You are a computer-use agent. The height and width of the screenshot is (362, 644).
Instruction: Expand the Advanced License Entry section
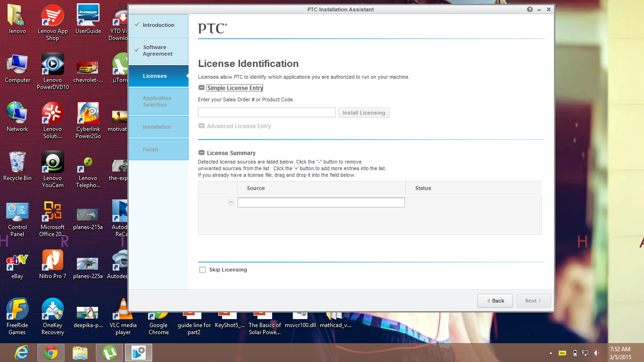[x=201, y=126]
